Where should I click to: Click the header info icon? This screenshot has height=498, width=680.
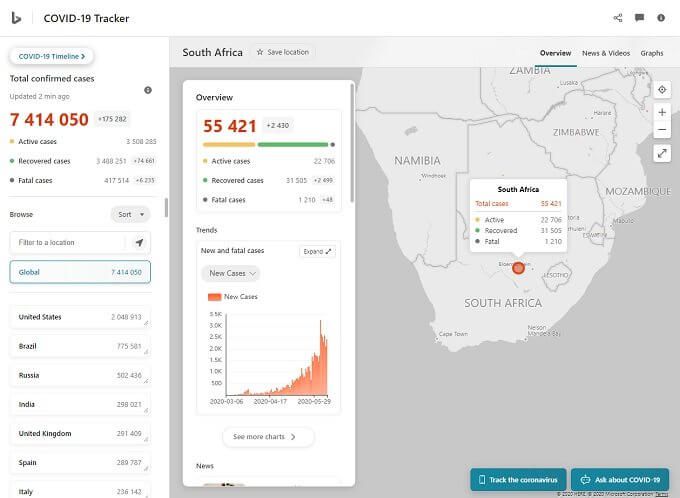(661, 18)
